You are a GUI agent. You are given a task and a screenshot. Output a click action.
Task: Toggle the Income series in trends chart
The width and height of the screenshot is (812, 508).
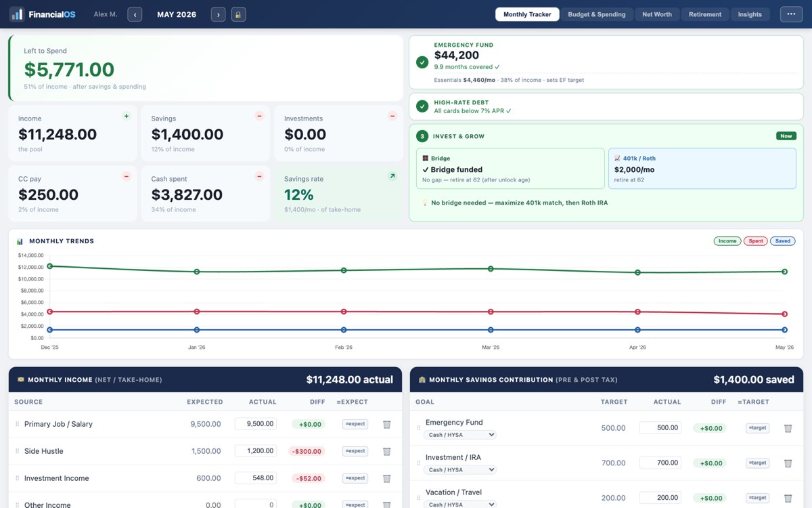(727, 241)
